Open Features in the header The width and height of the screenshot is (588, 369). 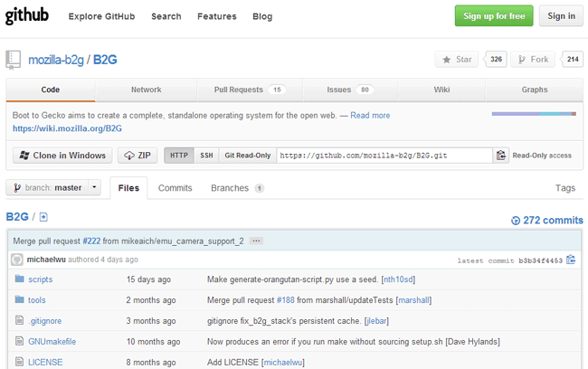[217, 16]
